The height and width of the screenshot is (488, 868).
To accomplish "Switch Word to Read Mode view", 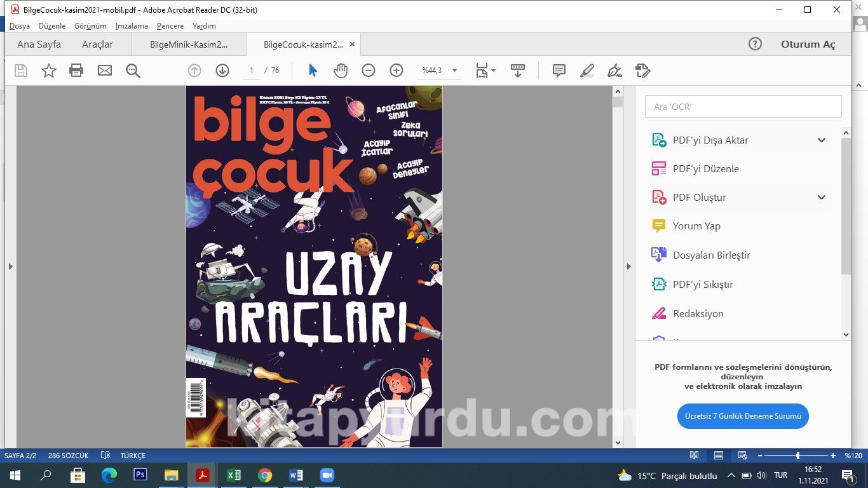I will click(x=695, y=456).
